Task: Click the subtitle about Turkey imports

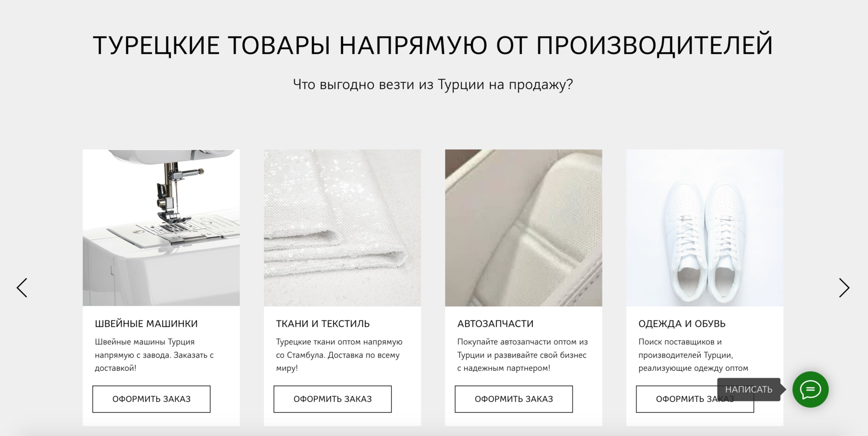Action: click(433, 85)
